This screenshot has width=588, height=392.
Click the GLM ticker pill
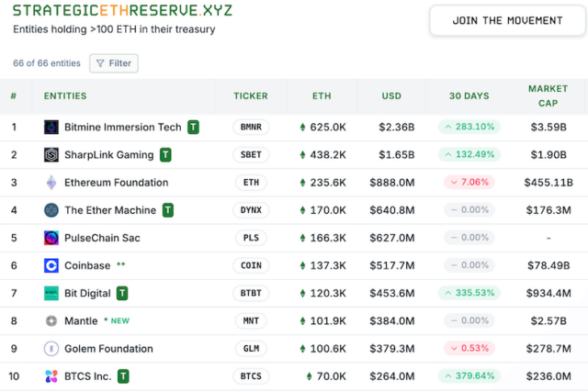coord(251,349)
